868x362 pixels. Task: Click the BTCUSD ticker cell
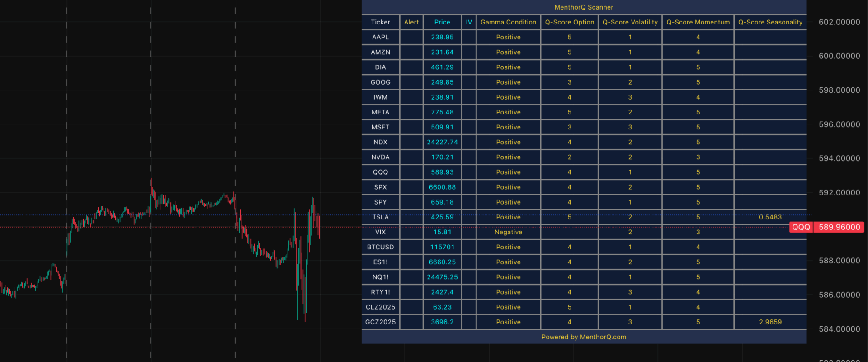tap(380, 247)
